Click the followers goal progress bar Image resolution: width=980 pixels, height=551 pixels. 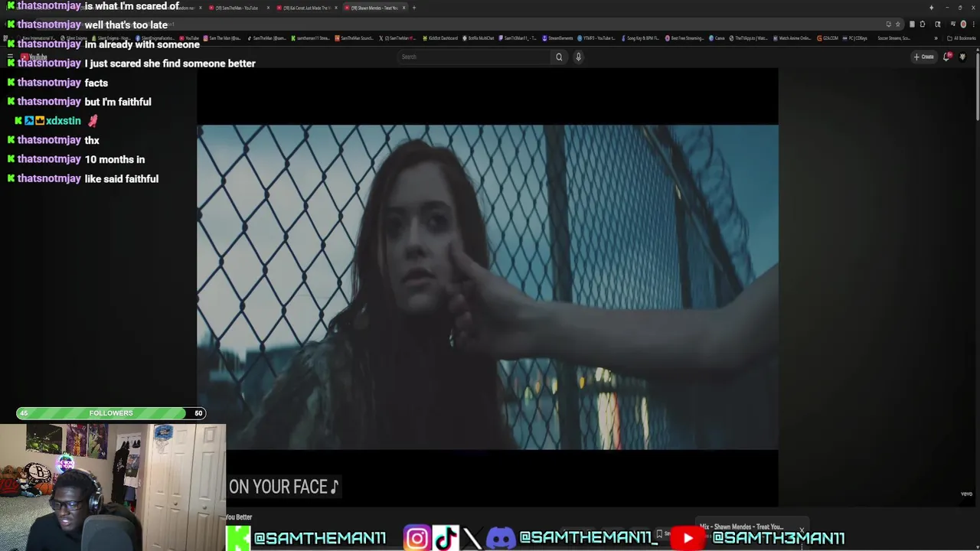[111, 413]
